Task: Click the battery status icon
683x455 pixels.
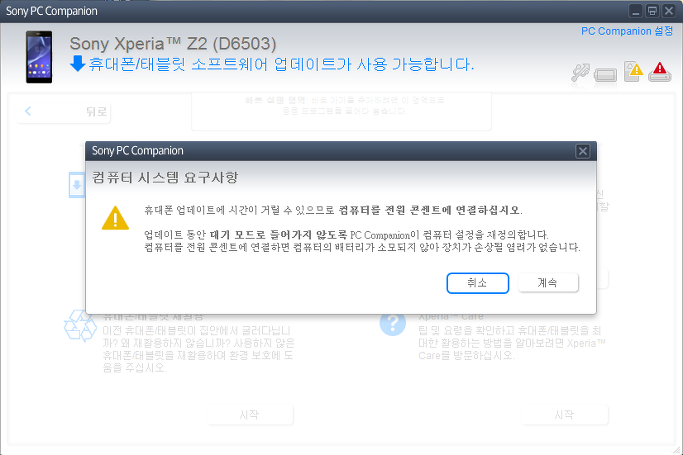Action: click(605, 75)
